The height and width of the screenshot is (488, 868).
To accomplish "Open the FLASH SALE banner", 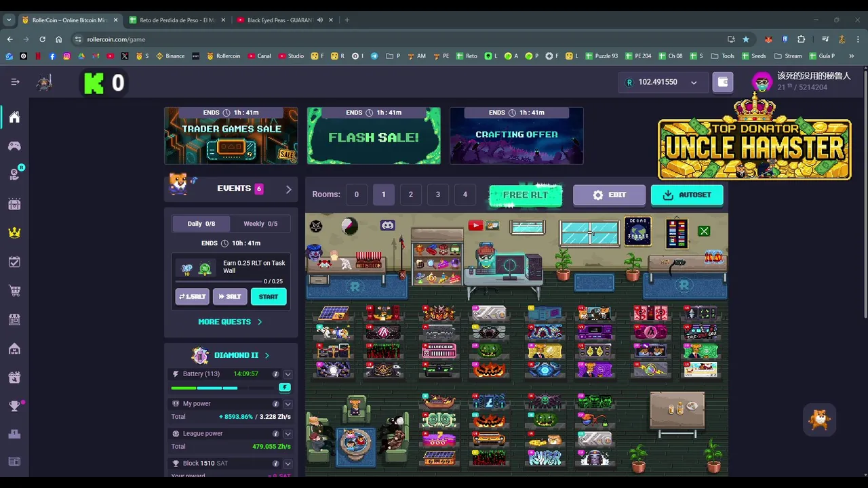I will click(374, 136).
